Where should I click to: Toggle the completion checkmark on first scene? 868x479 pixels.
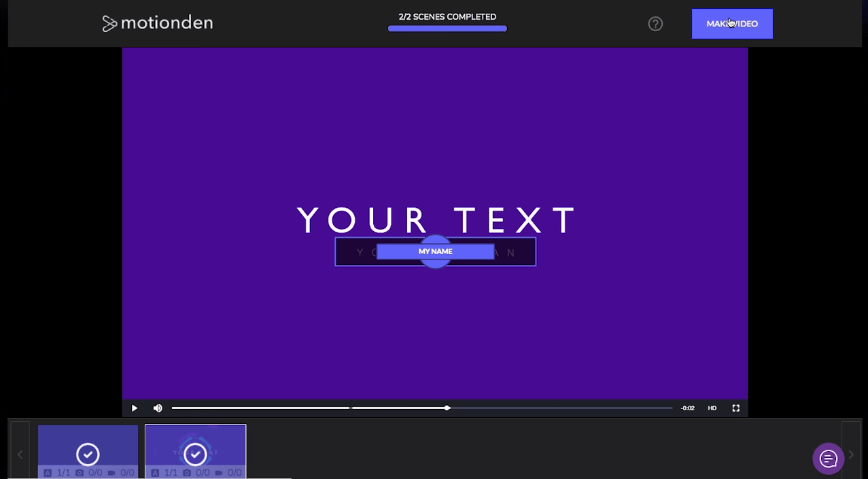click(87, 454)
